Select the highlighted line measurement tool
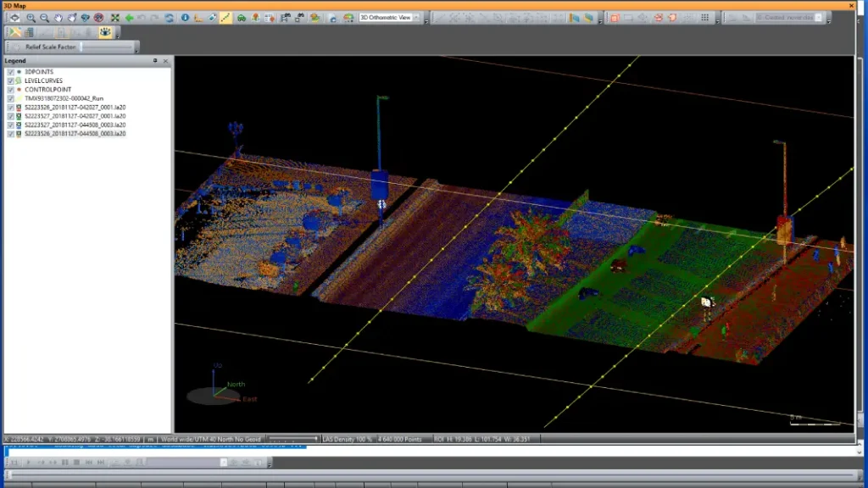Image resolution: width=868 pixels, height=488 pixels. pyautogui.click(x=226, y=18)
